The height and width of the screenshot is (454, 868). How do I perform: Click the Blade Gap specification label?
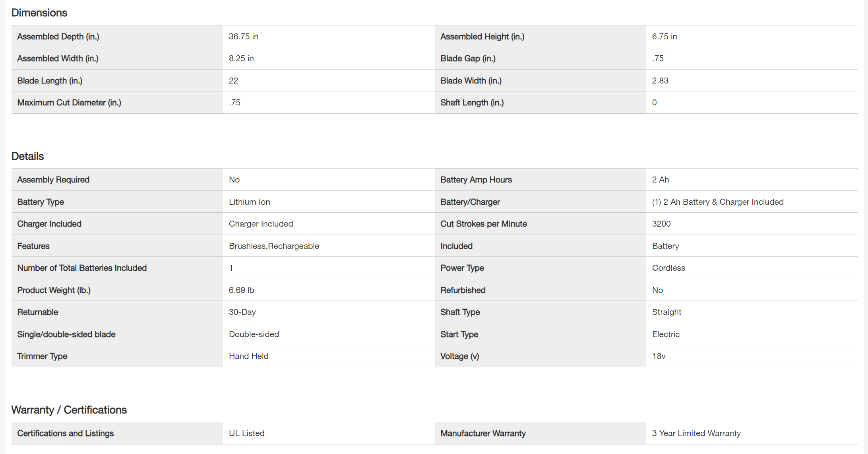coord(468,58)
